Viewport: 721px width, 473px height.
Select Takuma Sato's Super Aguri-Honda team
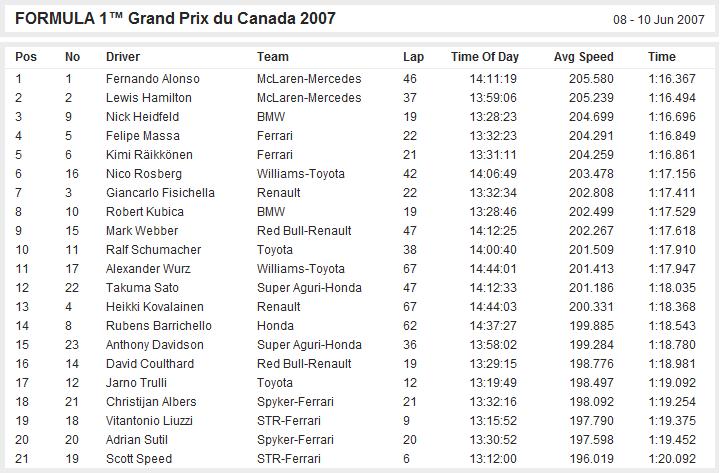click(x=309, y=288)
